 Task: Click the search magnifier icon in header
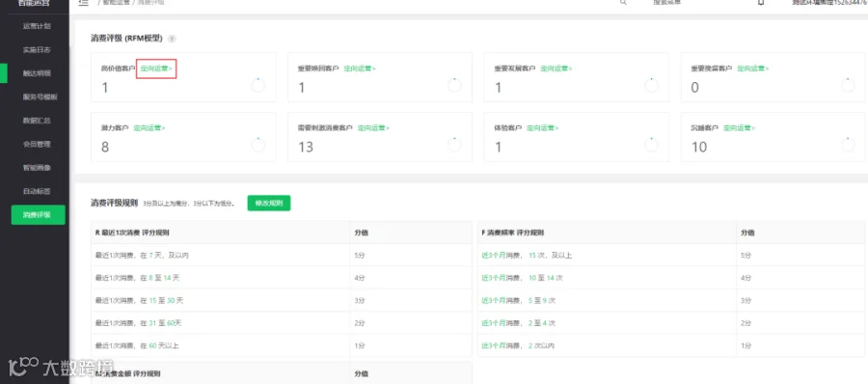pyautogui.click(x=623, y=3)
